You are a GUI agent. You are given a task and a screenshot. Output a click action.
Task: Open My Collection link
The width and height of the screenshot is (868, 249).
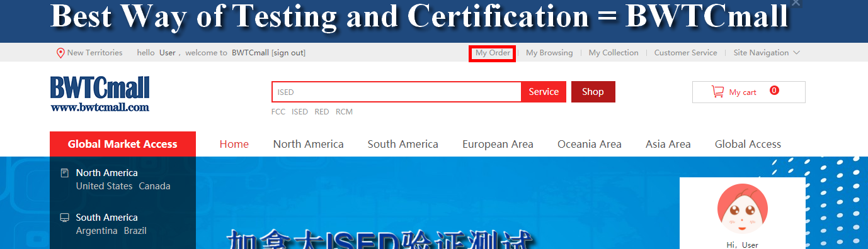(614, 53)
